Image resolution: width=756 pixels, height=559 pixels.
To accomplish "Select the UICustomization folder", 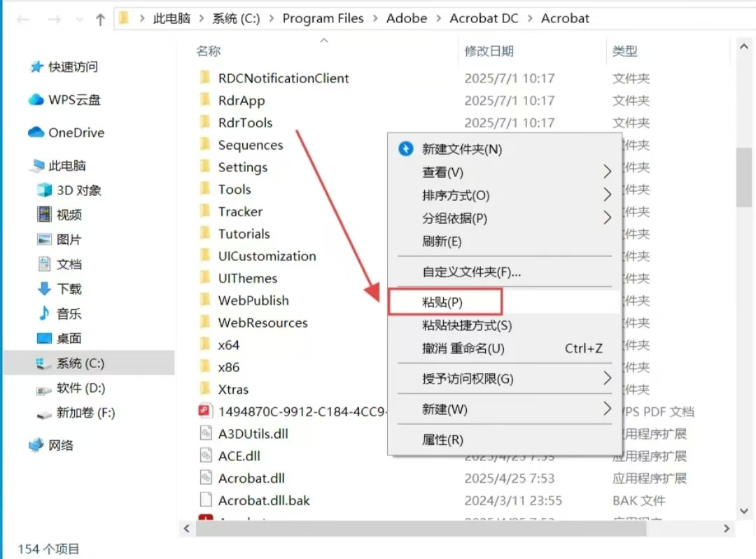I will pyautogui.click(x=267, y=256).
